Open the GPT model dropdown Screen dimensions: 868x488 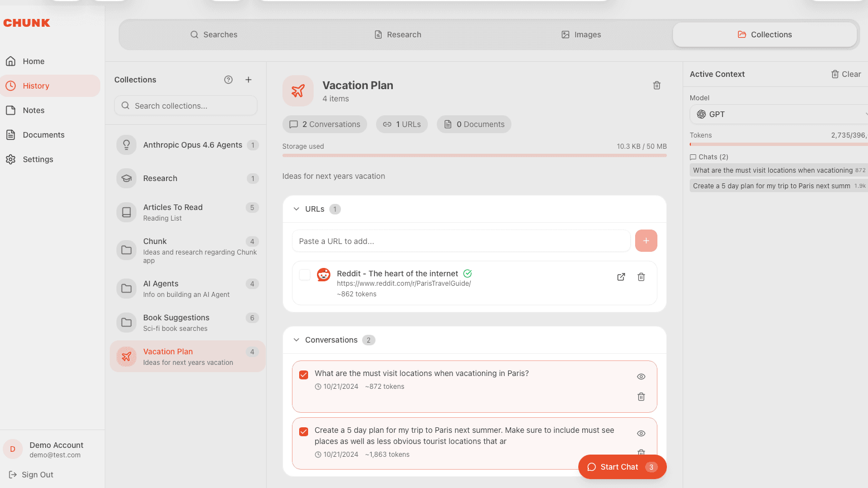(778, 114)
